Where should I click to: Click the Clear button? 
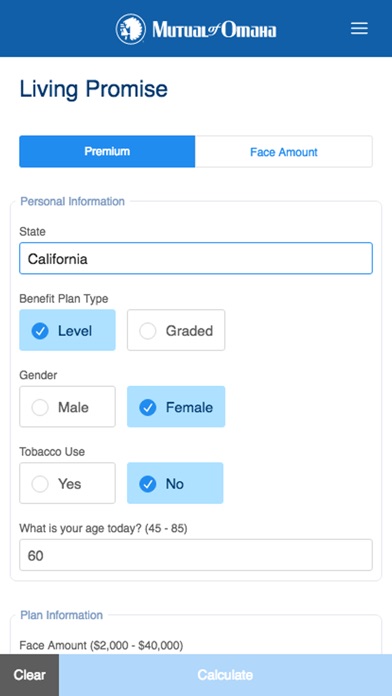pos(29,675)
